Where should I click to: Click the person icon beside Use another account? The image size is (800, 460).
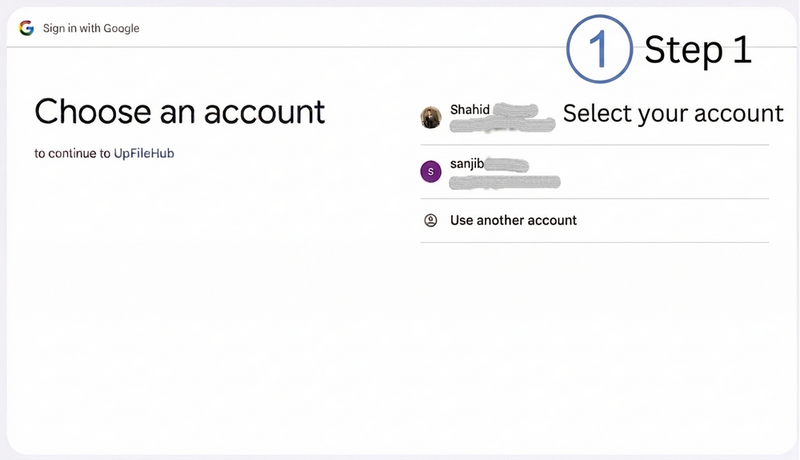(431, 220)
